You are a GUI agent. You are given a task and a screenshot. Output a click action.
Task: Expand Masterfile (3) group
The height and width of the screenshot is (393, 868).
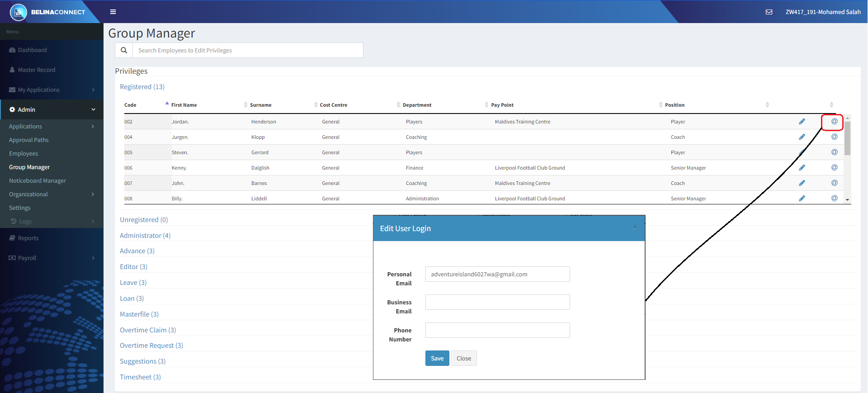139,314
